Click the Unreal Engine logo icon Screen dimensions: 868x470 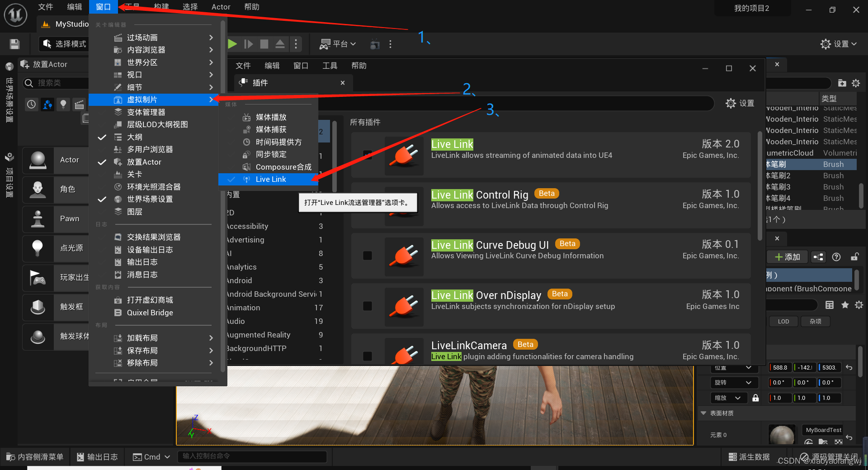click(16, 15)
